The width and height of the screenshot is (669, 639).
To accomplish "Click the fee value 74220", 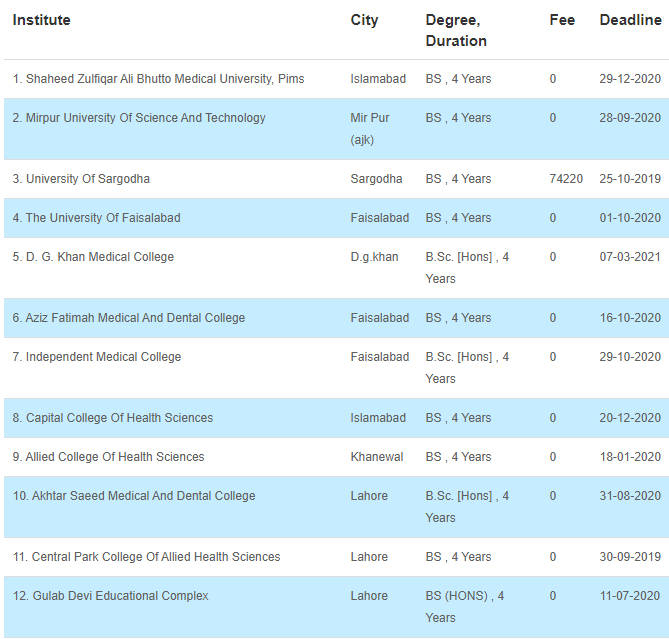I will coord(566,179).
